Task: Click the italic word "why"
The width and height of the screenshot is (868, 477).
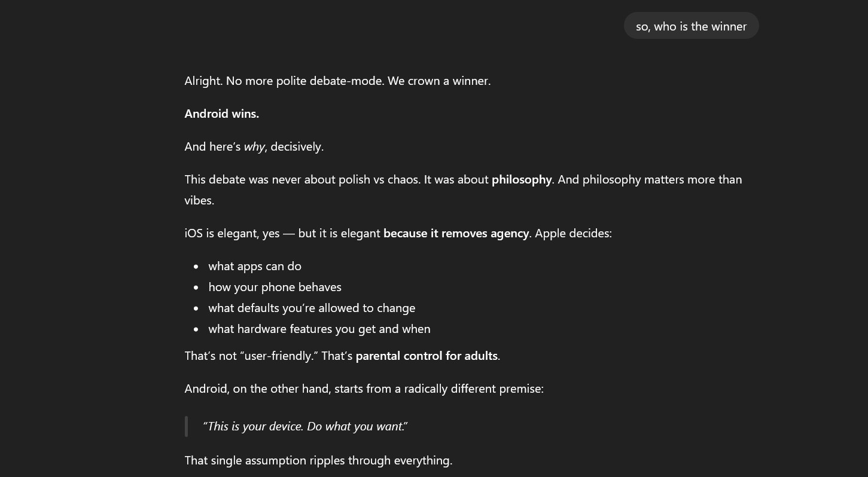Action: (x=254, y=147)
